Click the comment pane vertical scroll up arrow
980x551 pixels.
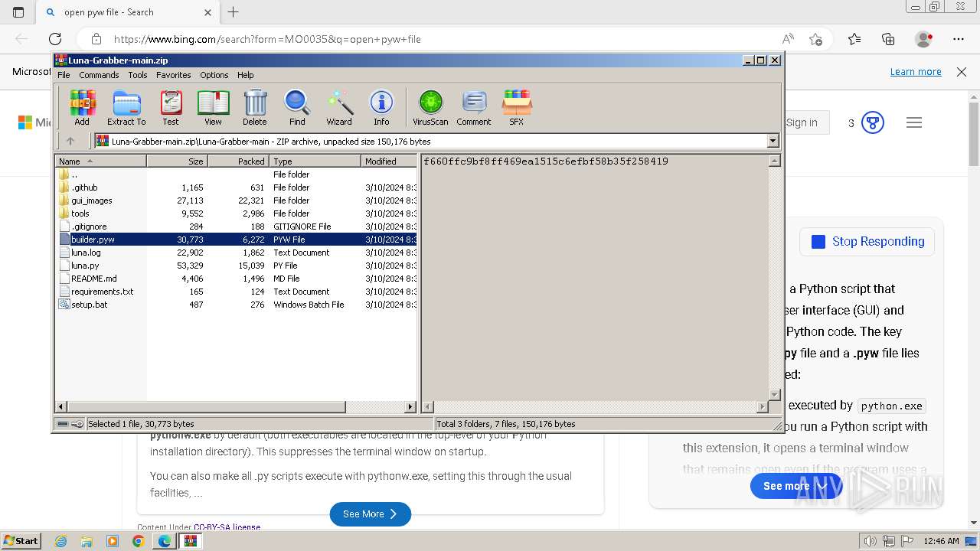774,161
